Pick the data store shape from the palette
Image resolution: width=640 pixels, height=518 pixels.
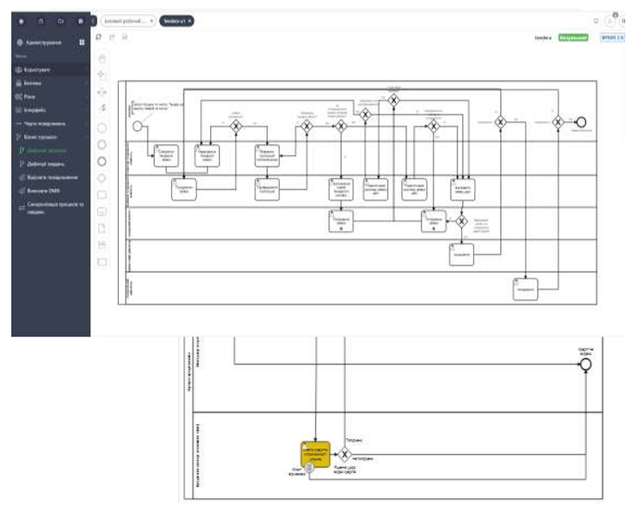[x=102, y=245]
